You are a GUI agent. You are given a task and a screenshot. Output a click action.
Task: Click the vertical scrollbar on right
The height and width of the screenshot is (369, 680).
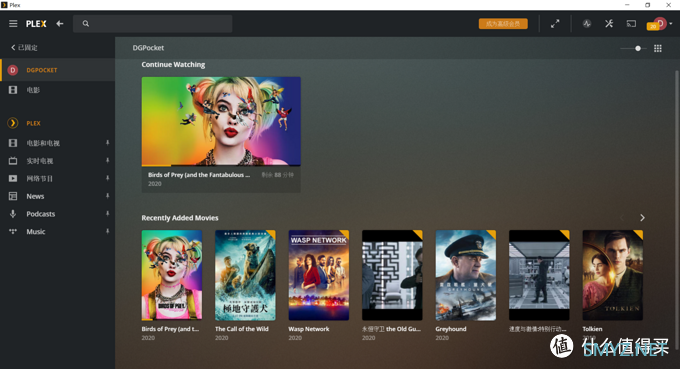[677, 210]
